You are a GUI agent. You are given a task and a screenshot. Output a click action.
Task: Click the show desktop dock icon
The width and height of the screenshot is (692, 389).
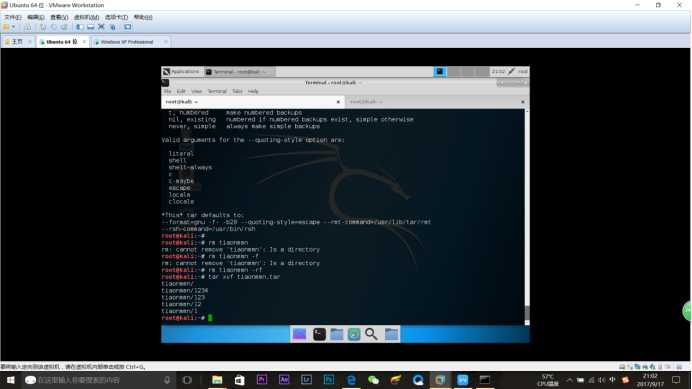(299, 334)
